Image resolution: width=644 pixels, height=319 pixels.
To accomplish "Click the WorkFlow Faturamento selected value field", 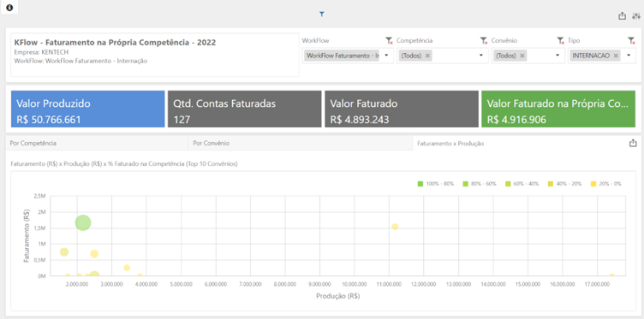I will (x=342, y=56).
